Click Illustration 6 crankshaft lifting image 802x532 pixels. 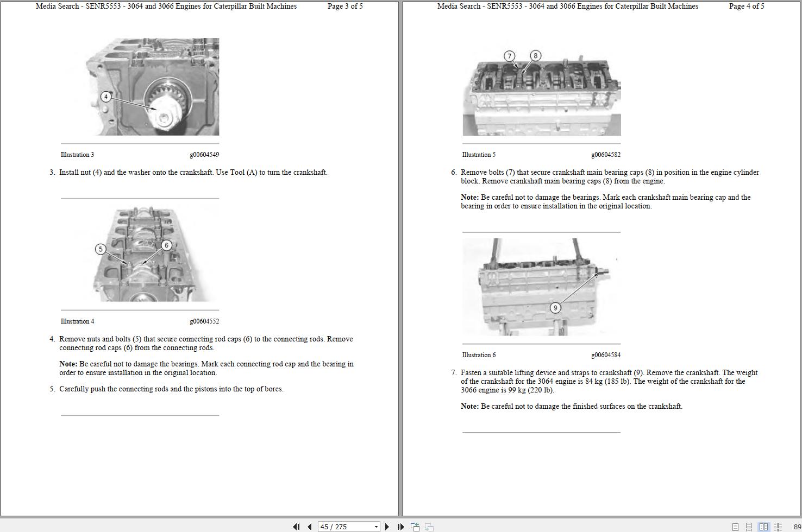[x=542, y=287]
